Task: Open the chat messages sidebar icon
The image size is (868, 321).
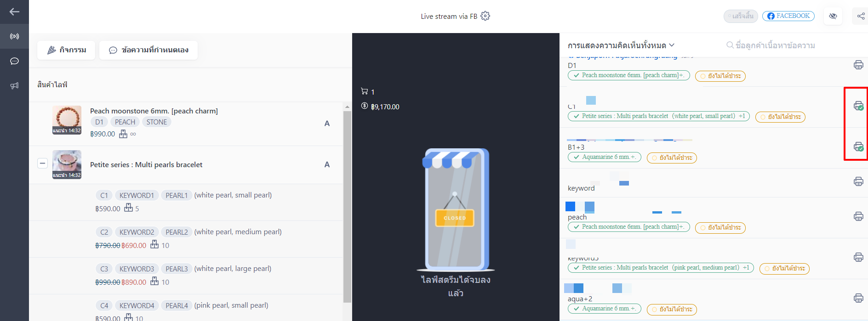Action: coord(14,61)
